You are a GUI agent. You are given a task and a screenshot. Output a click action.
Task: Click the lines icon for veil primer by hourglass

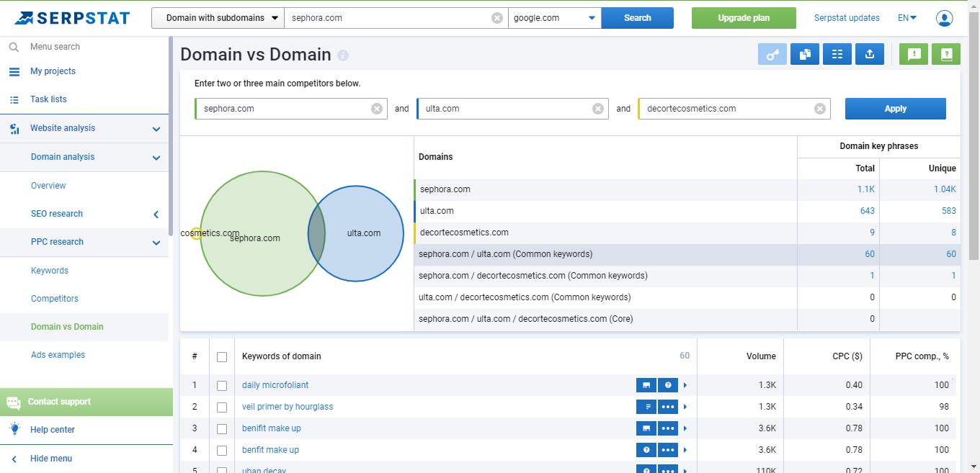click(646, 407)
